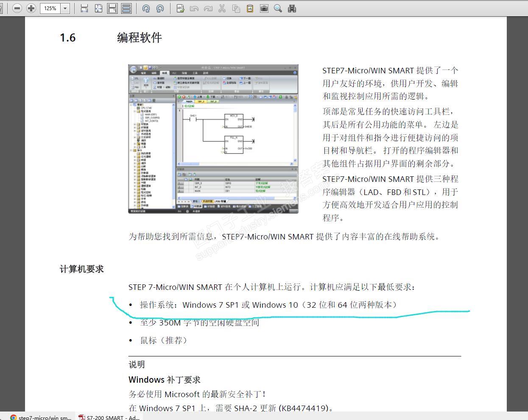This screenshot has width=528, height=420.
Task: Click the zoom in plus button
Action: click(x=31, y=8)
